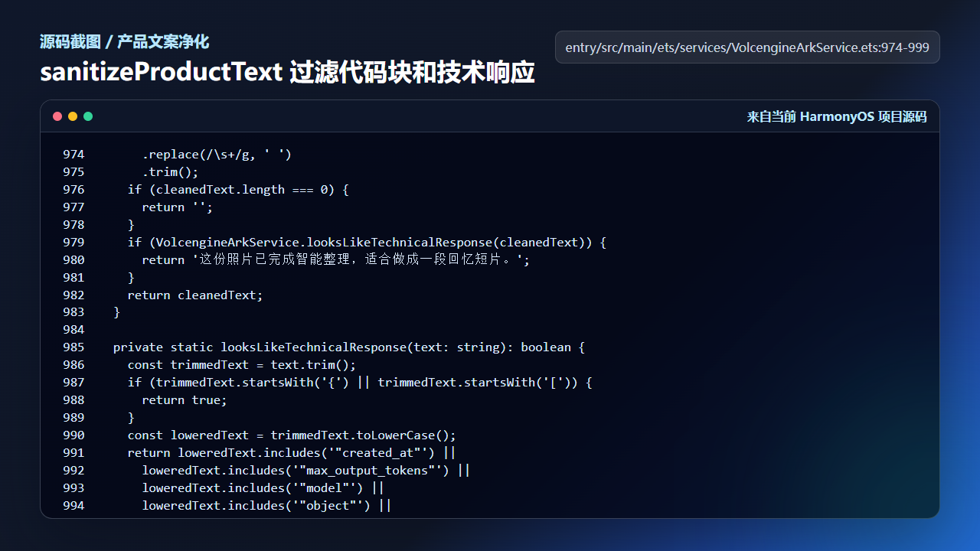The width and height of the screenshot is (980, 551).
Task: Click line number 975
Action: 74,172
